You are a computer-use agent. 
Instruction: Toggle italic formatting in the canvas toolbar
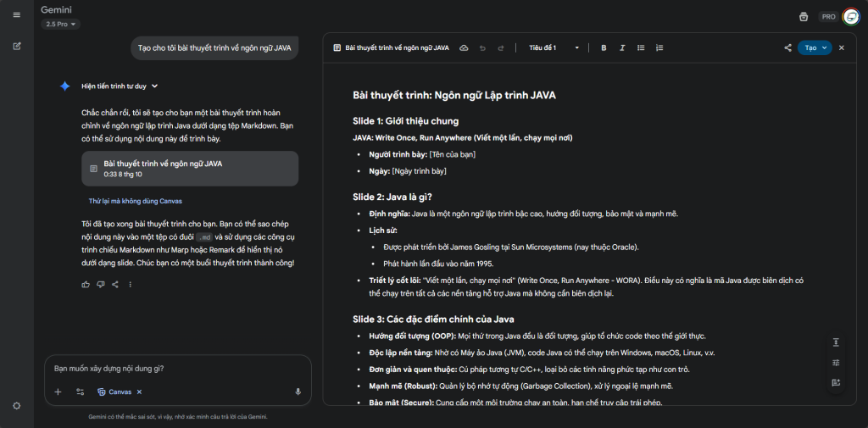tap(622, 48)
